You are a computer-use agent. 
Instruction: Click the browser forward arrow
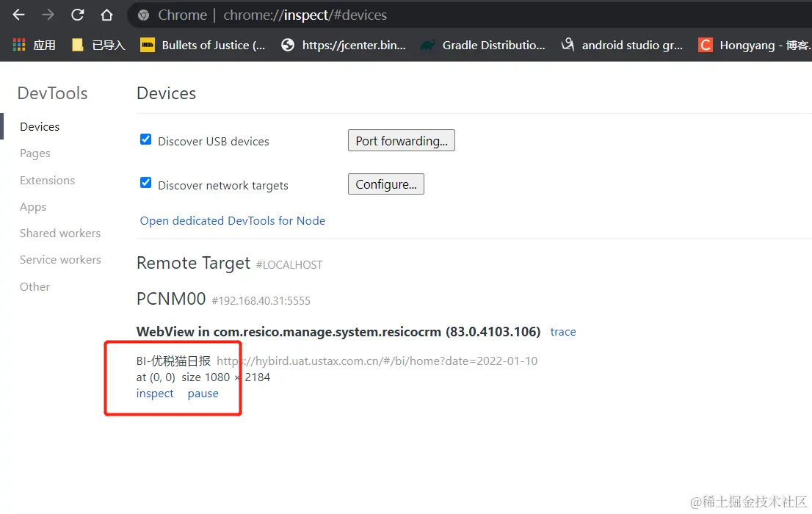[x=48, y=15]
